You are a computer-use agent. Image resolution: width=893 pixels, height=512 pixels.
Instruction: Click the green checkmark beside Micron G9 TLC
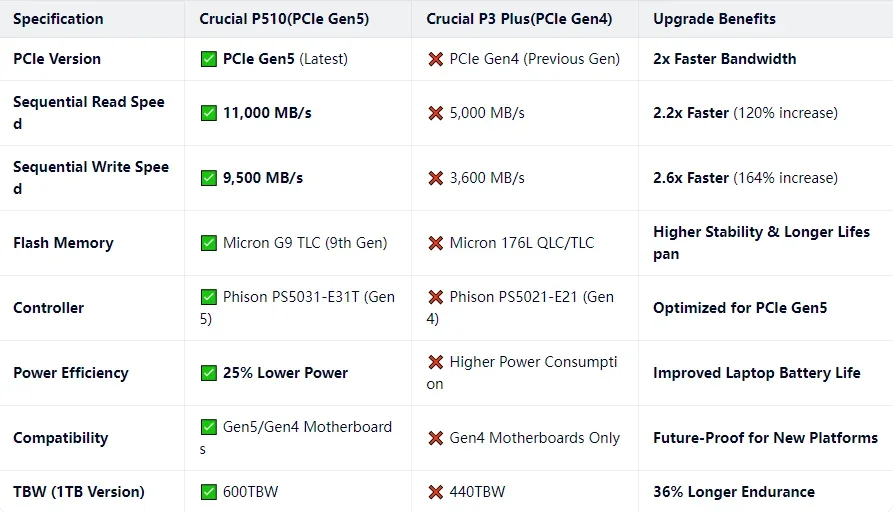[208, 243]
